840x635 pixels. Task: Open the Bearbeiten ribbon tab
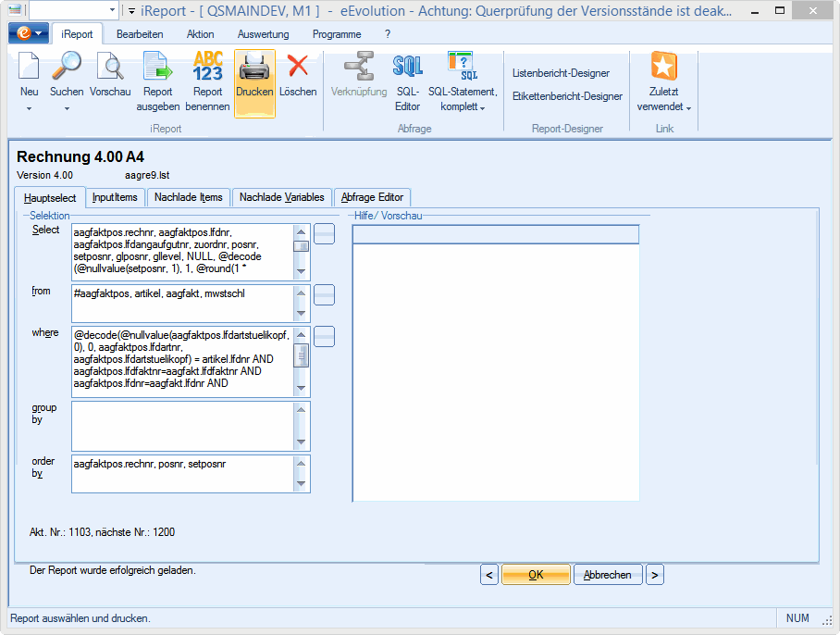pyautogui.click(x=140, y=34)
